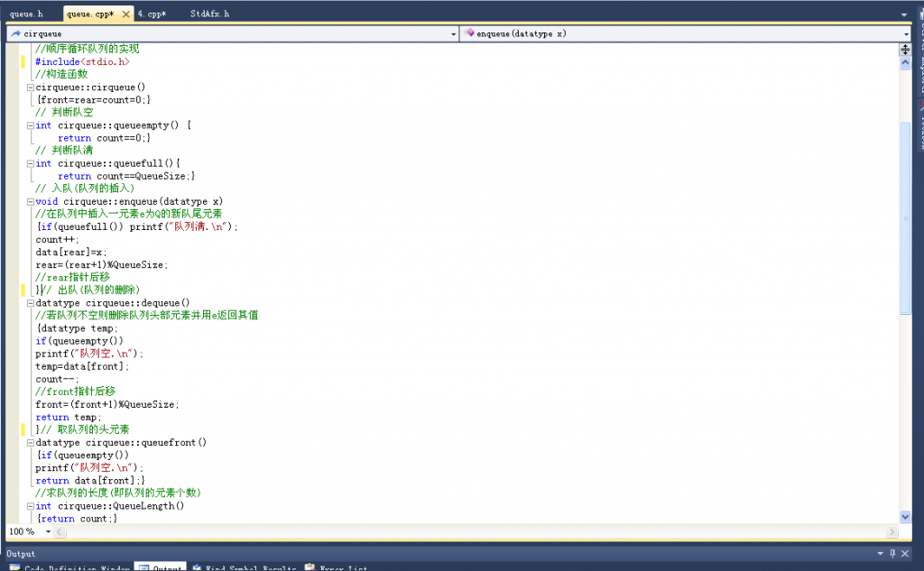Collapse the dequeue() function block
This screenshot has width=924, height=571.
(30, 303)
